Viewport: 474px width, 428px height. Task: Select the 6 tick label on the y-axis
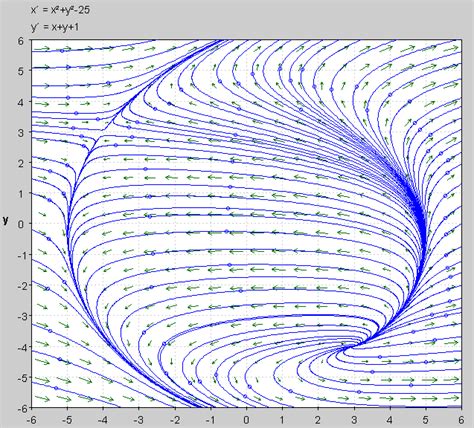click(x=21, y=41)
